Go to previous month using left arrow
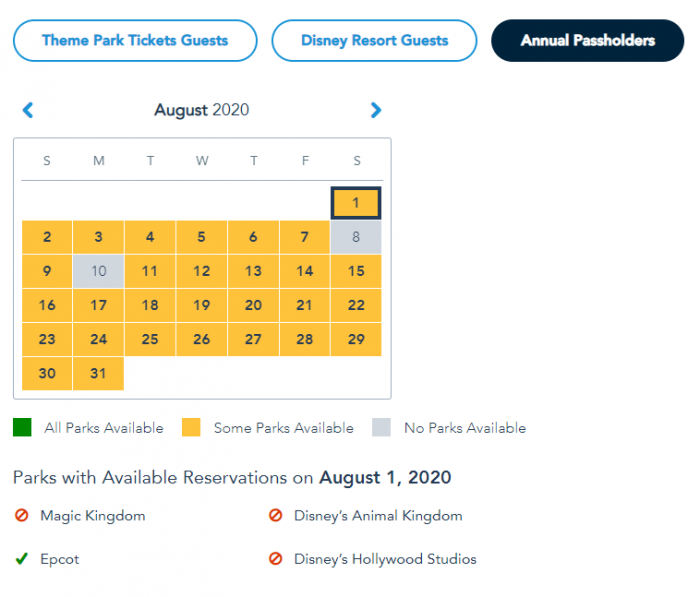The height and width of the screenshot is (597, 700). (28, 110)
